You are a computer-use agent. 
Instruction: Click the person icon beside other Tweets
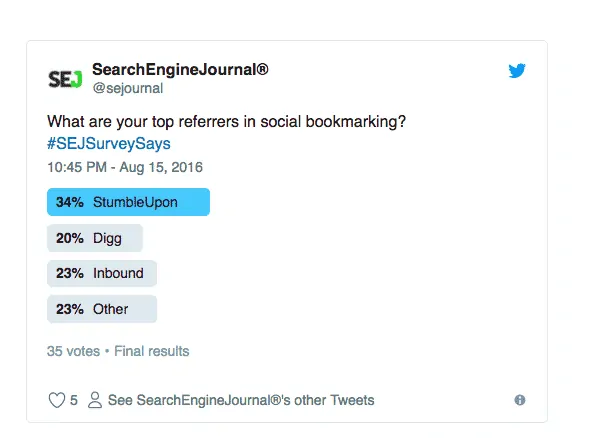[x=95, y=400]
